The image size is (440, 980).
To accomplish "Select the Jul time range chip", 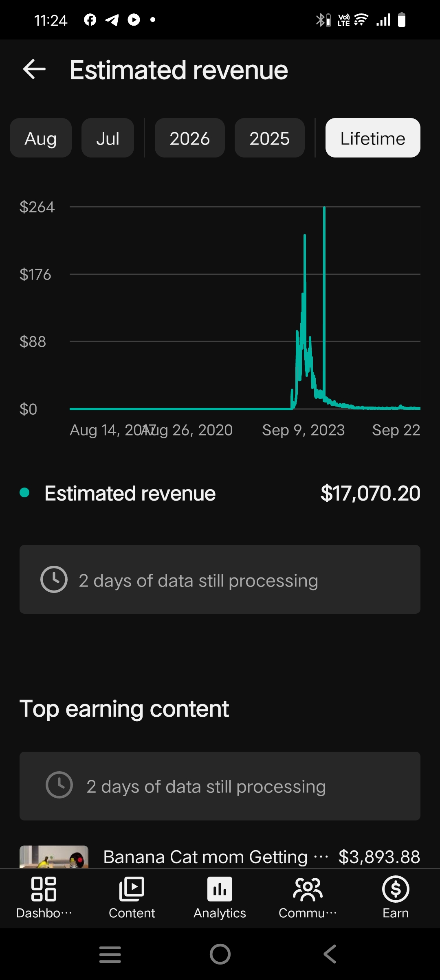I will point(108,138).
